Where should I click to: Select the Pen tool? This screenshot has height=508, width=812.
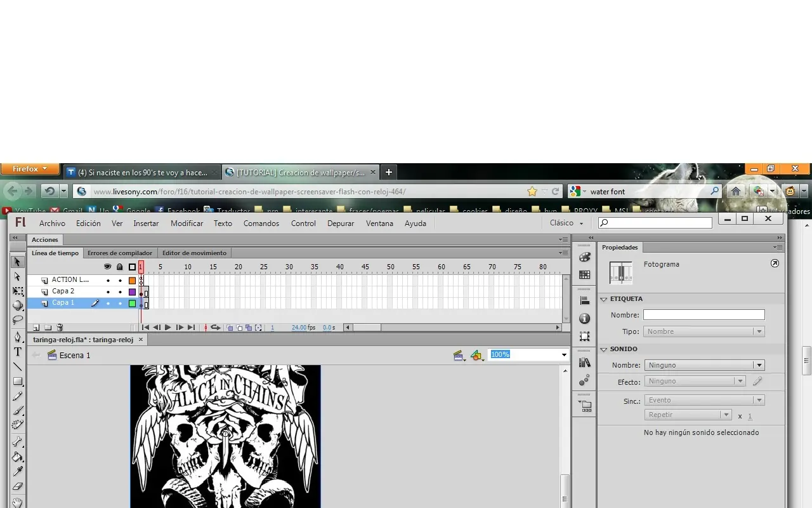[18, 337]
